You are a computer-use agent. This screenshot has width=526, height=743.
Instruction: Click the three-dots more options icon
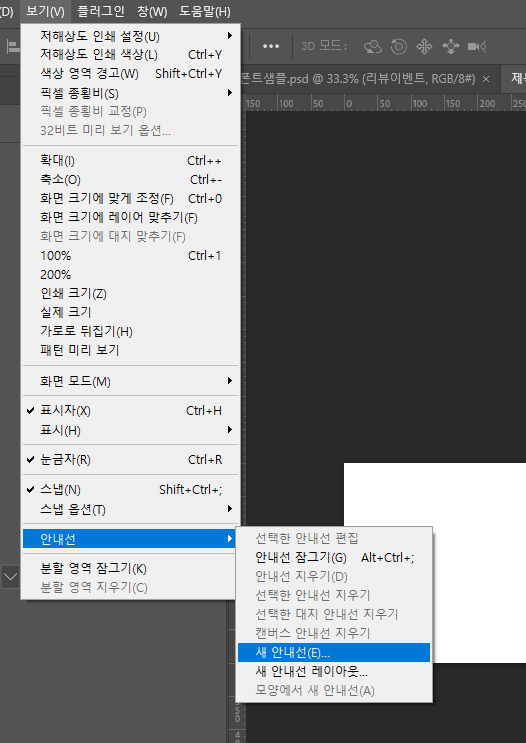(x=271, y=46)
